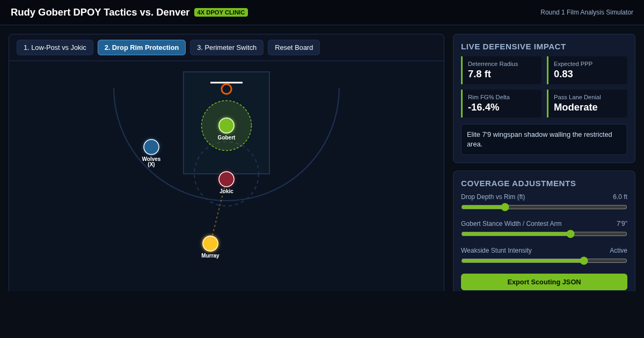Click the white backboard line
Image resolution: width=644 pixels, height=338 pixels.
(226, 83)
